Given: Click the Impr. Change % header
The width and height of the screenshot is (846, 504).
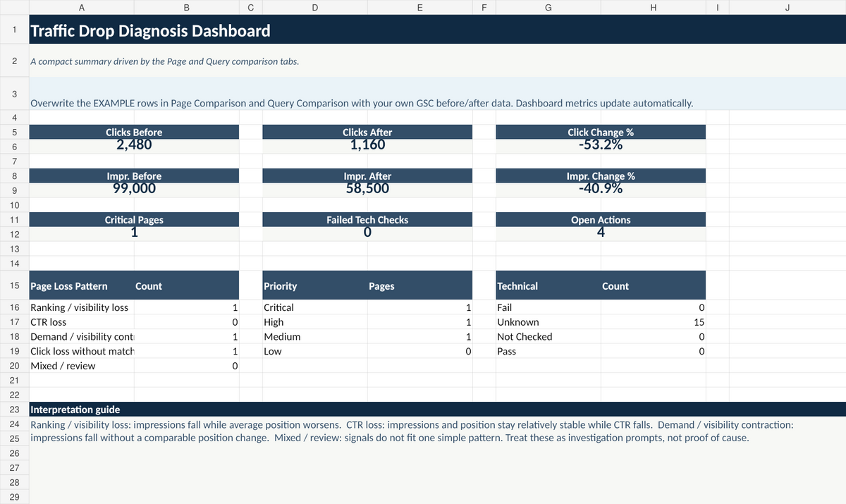Looking at the screenshot, I should pos(601,176).
